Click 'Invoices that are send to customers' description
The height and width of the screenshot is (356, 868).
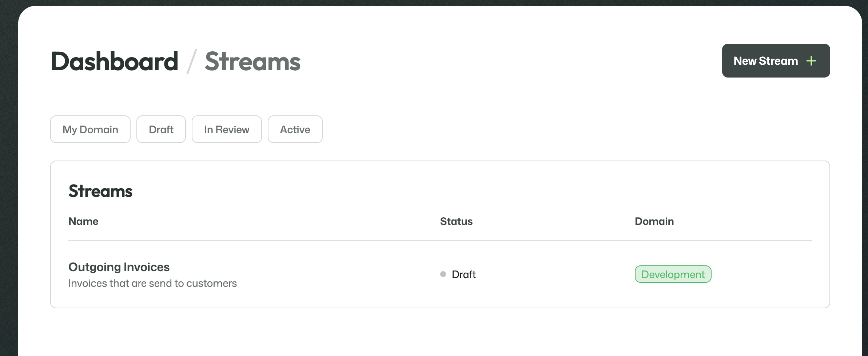point(152,283)
